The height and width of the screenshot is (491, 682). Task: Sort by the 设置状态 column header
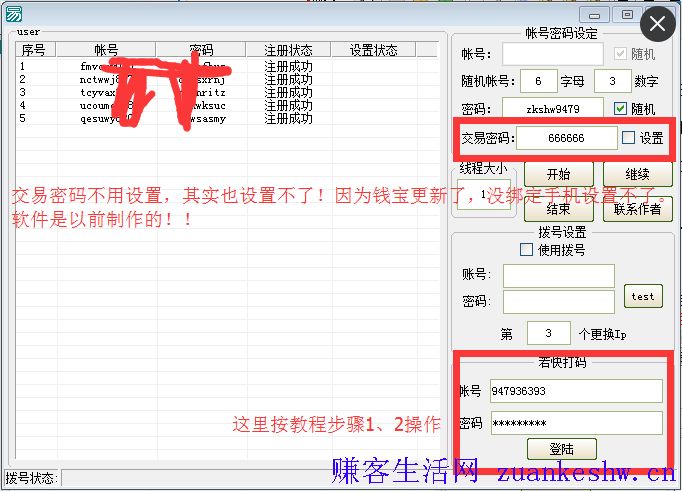tap(374, 50)
